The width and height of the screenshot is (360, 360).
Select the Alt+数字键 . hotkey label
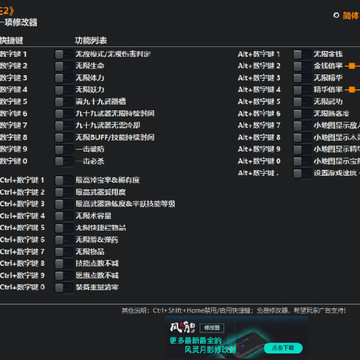pyautogui.click(x=258, y=173)
